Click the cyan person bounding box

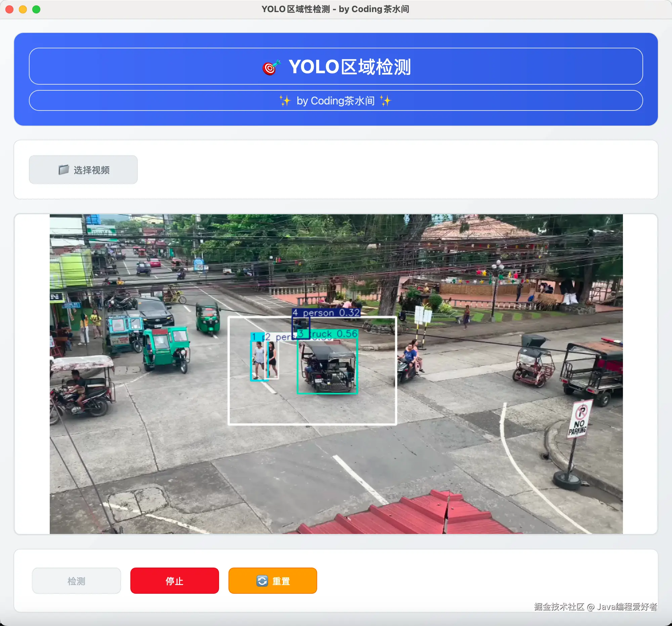[x=258, y=361]
